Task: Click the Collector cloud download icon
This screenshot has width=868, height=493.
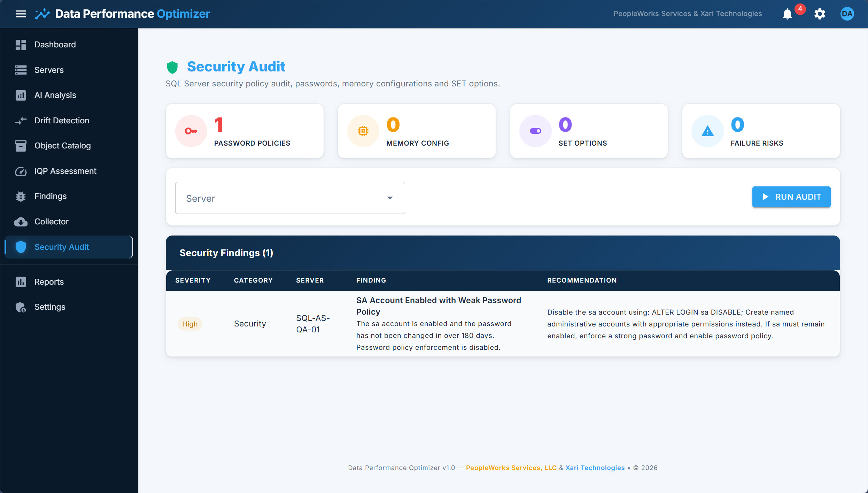Action: (x=21, y=222)
